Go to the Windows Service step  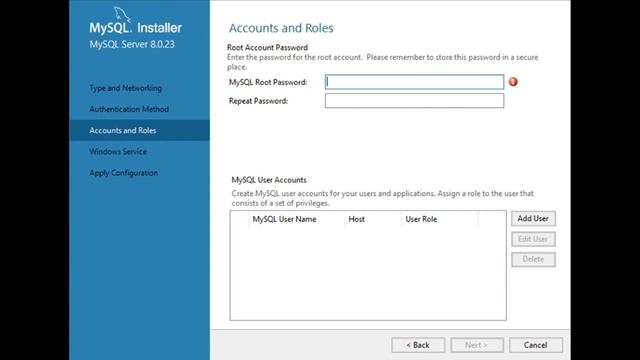[118, 151]
